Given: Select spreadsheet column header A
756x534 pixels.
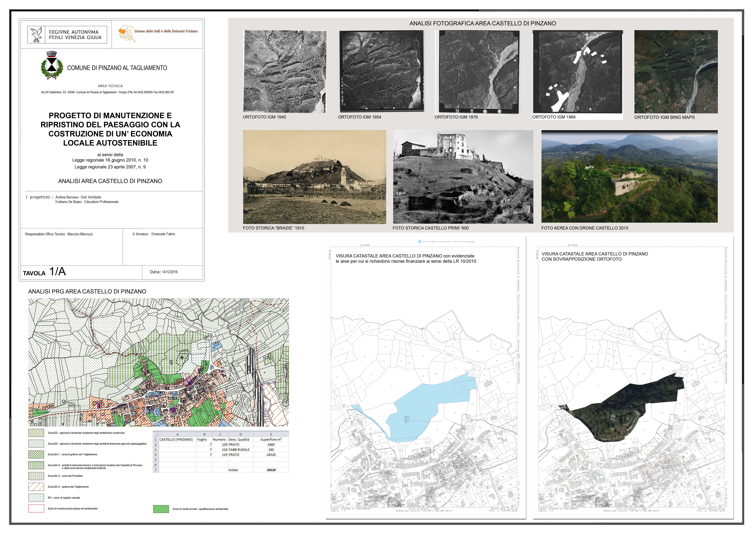Looking at the screenshot, I should point(178,434).
